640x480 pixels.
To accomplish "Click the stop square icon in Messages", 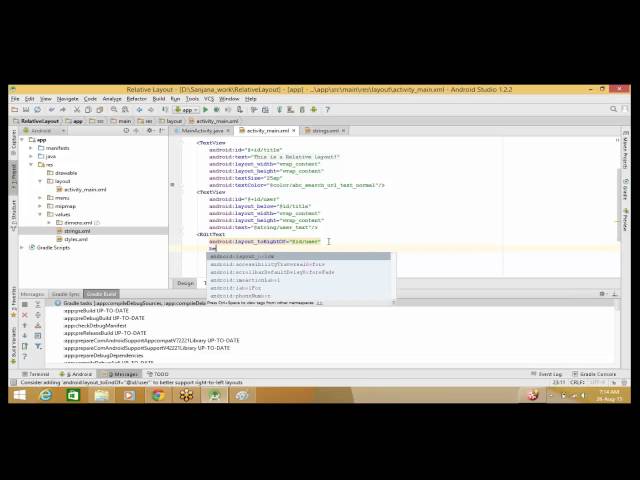I will click(24, 304).
